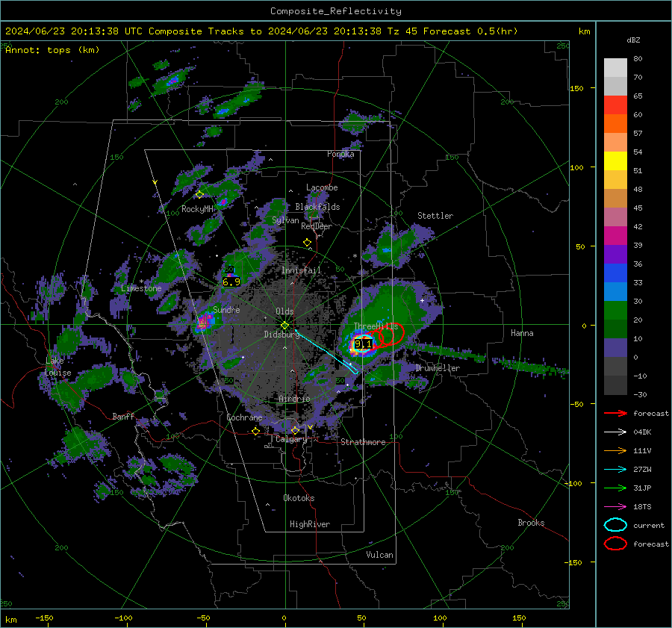672x628 pixels.
Task: Click the Hanna city label
Action: pyautogui.click(x=522, y=333)
